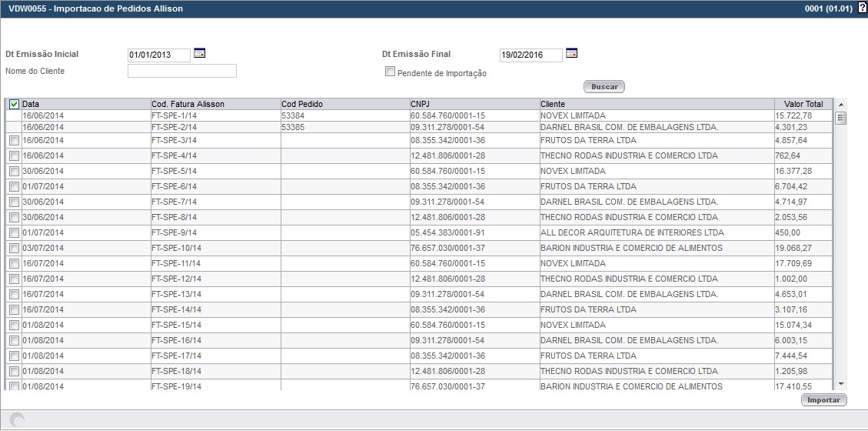Uncheck the select-all checkbox in table header
The image size is (868, 431).
click(x=14, y=104)
